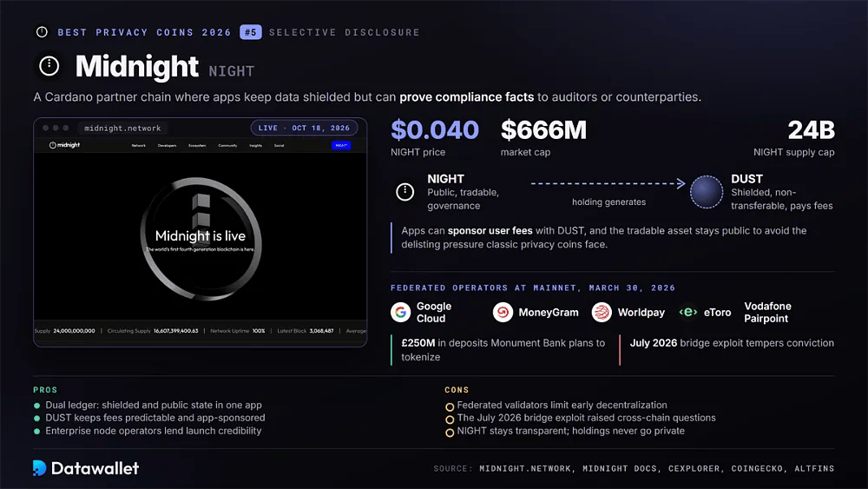Viewport: 868px width, 489px height.
Task: Click the Vodafone Pairpoint label
Action: pyautogui.click(x=767, y=313)
